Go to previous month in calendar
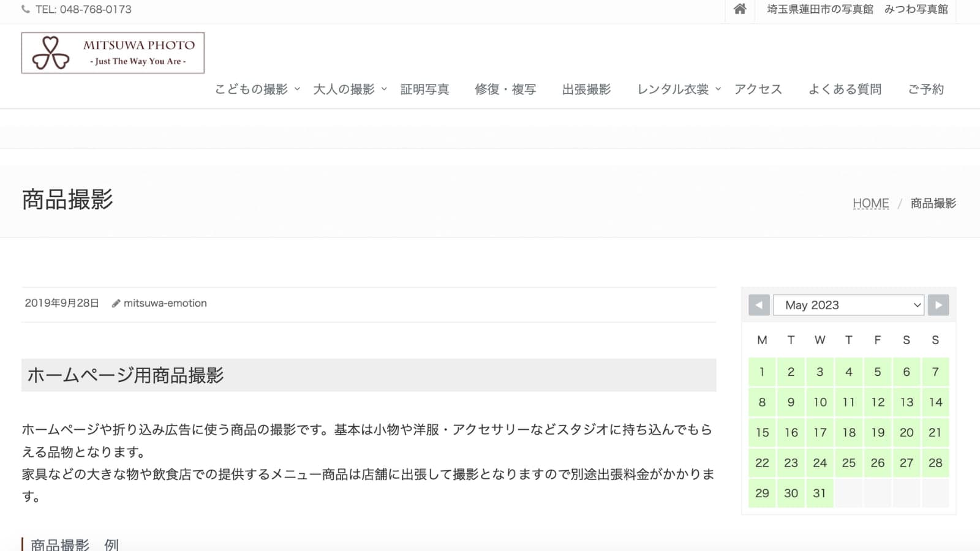The width and height of the screenshot is (980, 551). click(759, 305)
